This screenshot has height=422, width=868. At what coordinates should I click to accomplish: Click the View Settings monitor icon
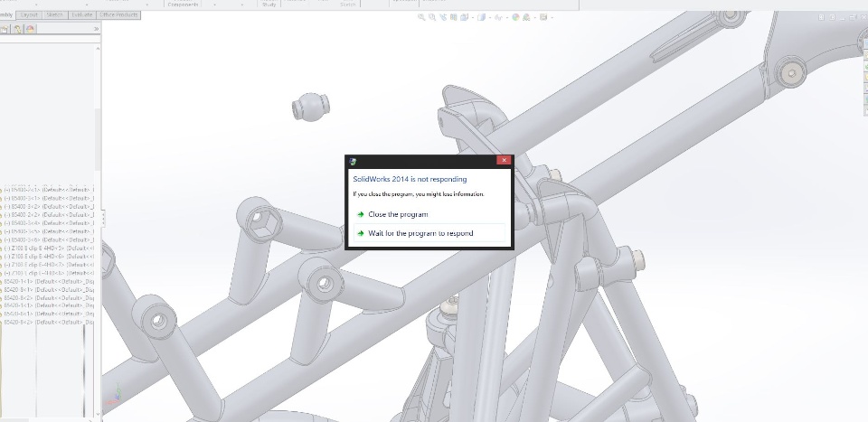[543, 17]
